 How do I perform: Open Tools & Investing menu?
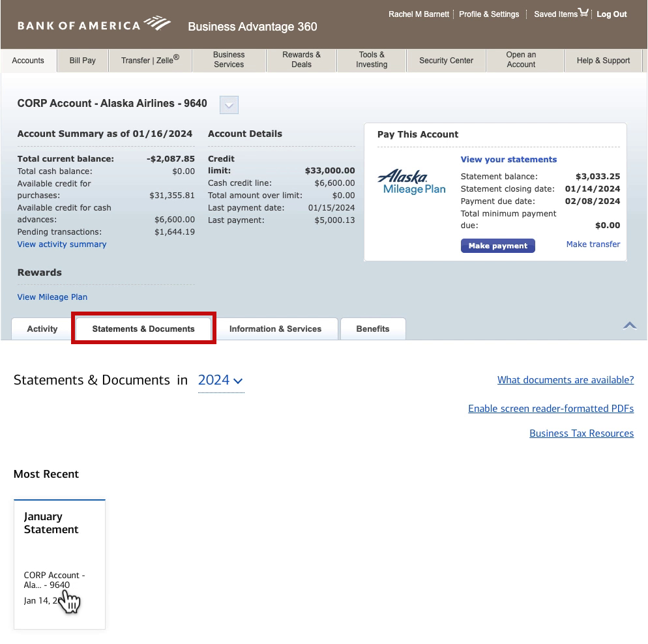(372, 60)
